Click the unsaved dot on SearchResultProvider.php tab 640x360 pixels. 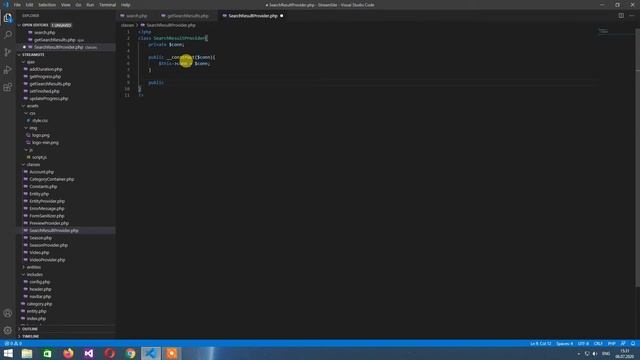282,16
